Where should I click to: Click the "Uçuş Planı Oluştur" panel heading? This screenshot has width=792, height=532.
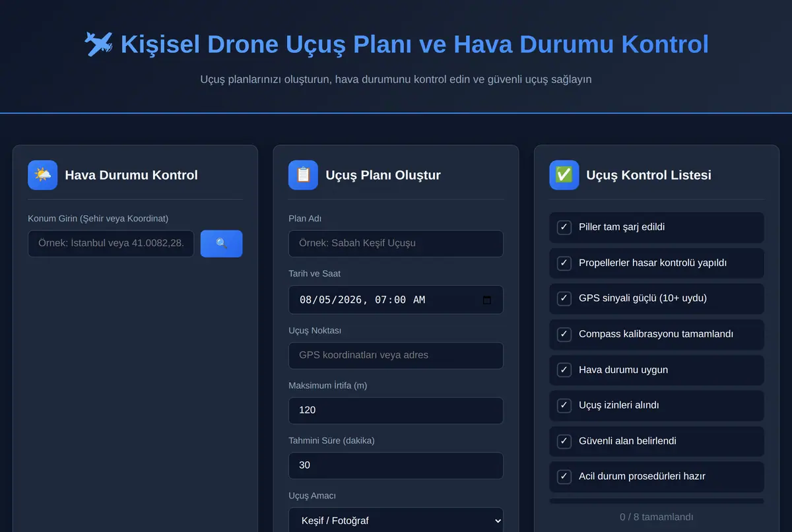[383, 175]
